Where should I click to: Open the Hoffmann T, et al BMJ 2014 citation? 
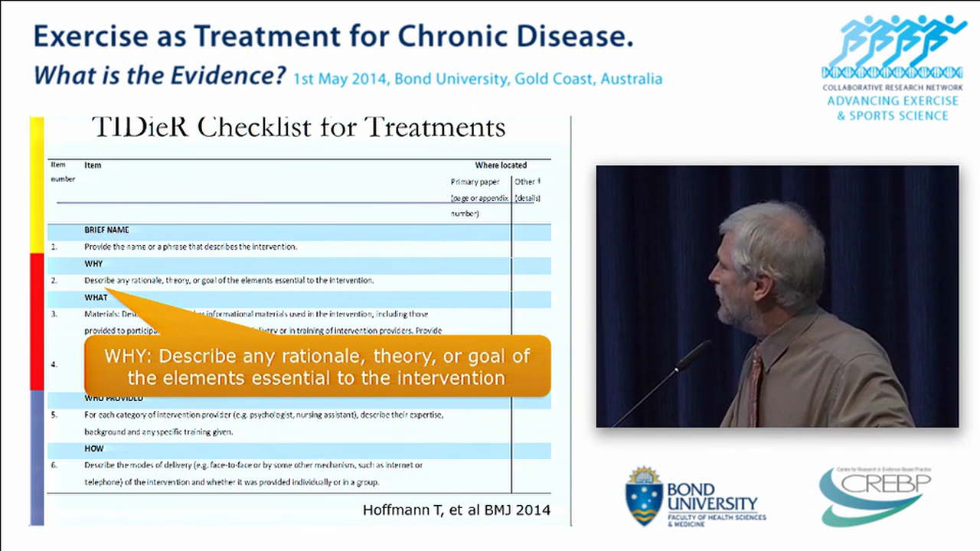click(x=456, y=510)
